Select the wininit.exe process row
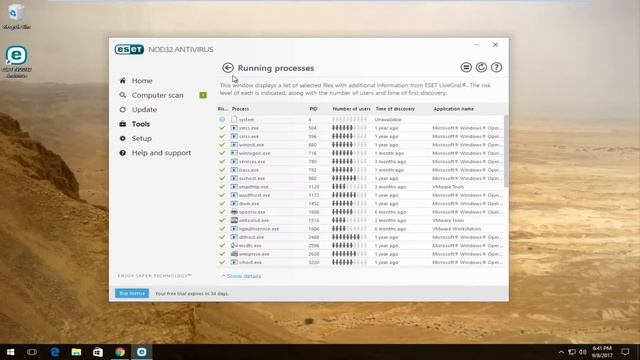The height and width of the screenshot is (360, 640). (x=360, y=144)
